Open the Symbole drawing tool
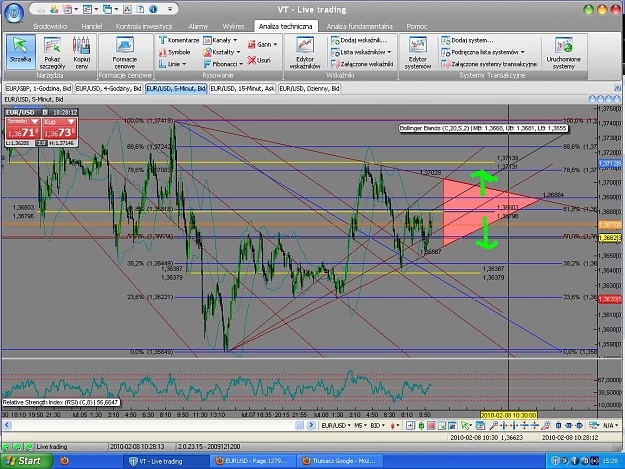 [175, 52]
